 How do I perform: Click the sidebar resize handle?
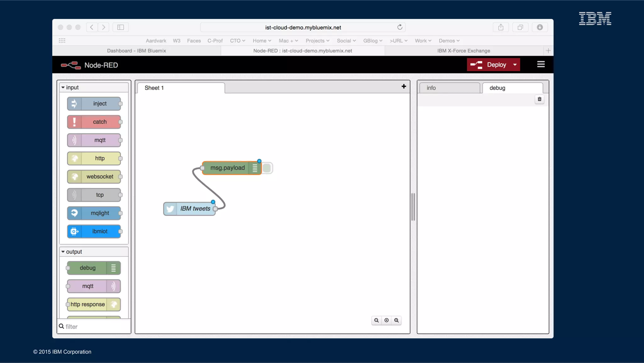(x=413, y=207)
